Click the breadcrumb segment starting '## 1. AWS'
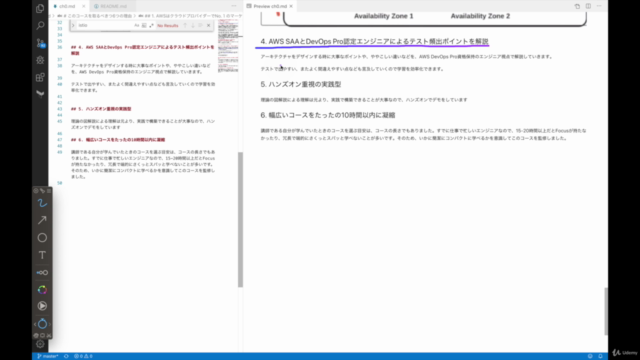The width and height of the screenshot is (640, 360). [191, 16]
